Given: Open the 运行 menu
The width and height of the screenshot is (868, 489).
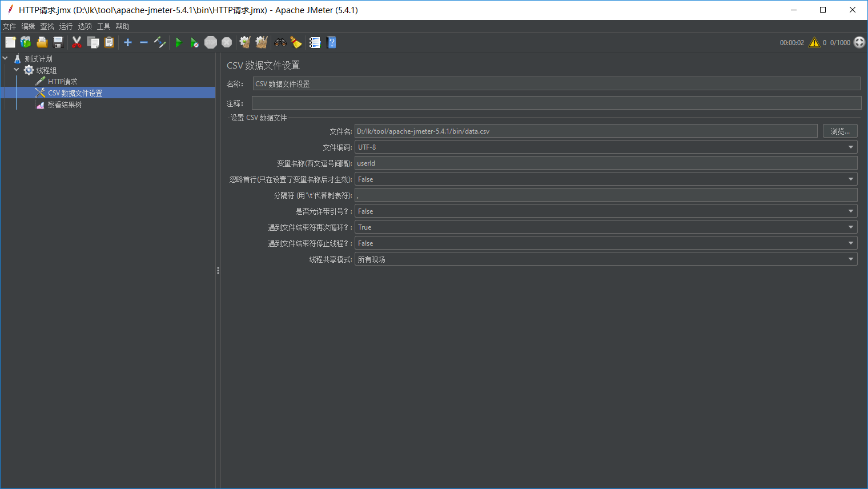Looking at the screenshot, I should point(65,26).
